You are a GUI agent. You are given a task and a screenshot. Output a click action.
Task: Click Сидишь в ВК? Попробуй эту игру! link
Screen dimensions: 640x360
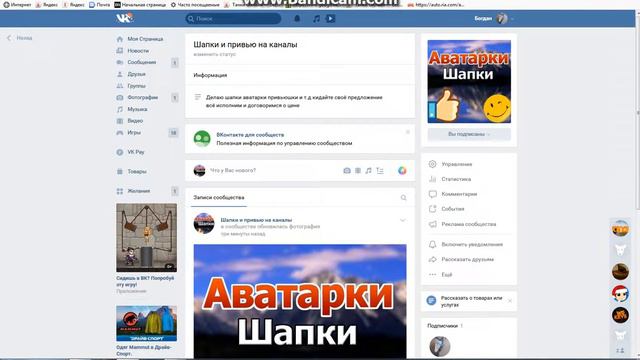pyautogui.click(x=145, y=281)
